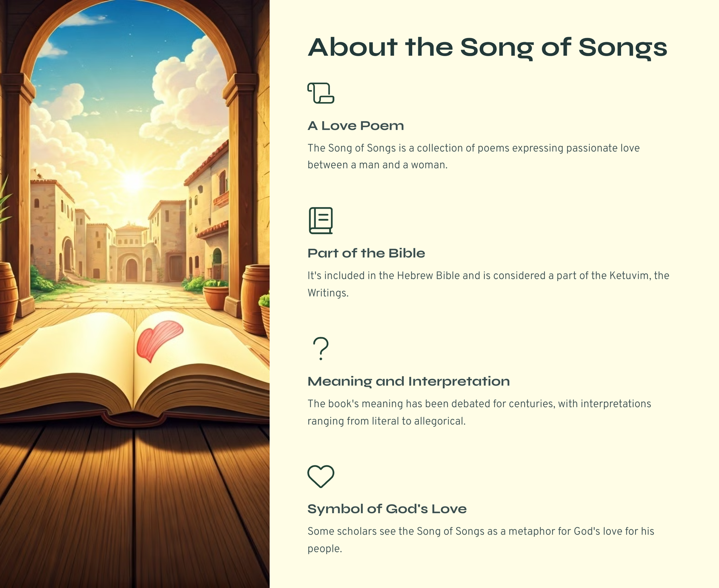Click the bright sun in the illustration
Image resolution: width=719 pixels, height=588 pixels.
click(x=133, y=181)
